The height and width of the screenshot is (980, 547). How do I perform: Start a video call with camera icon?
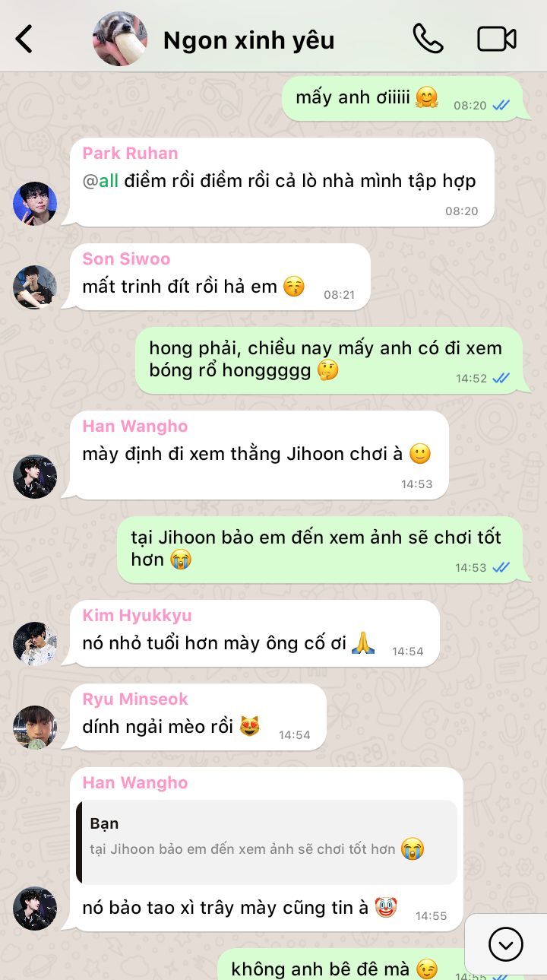(x=497, y=39)
